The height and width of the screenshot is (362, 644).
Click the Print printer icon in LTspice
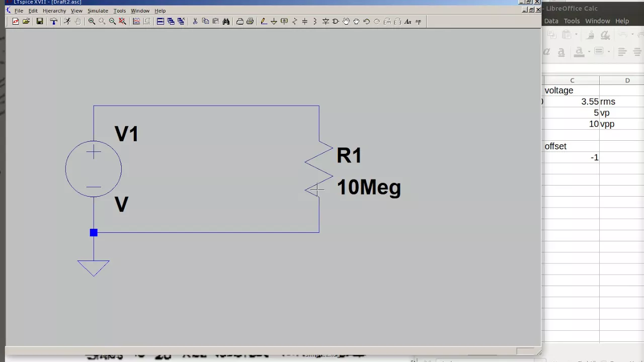(250, 21)
